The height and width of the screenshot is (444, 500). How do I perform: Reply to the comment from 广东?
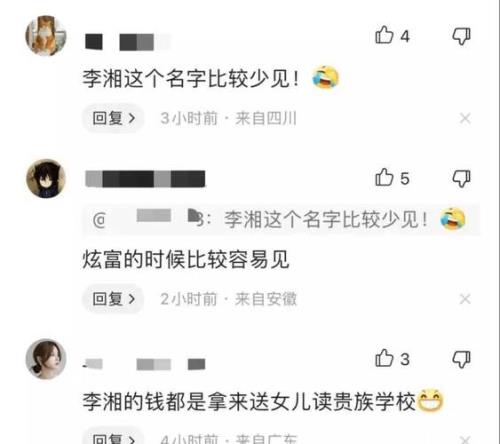[113, 437]
